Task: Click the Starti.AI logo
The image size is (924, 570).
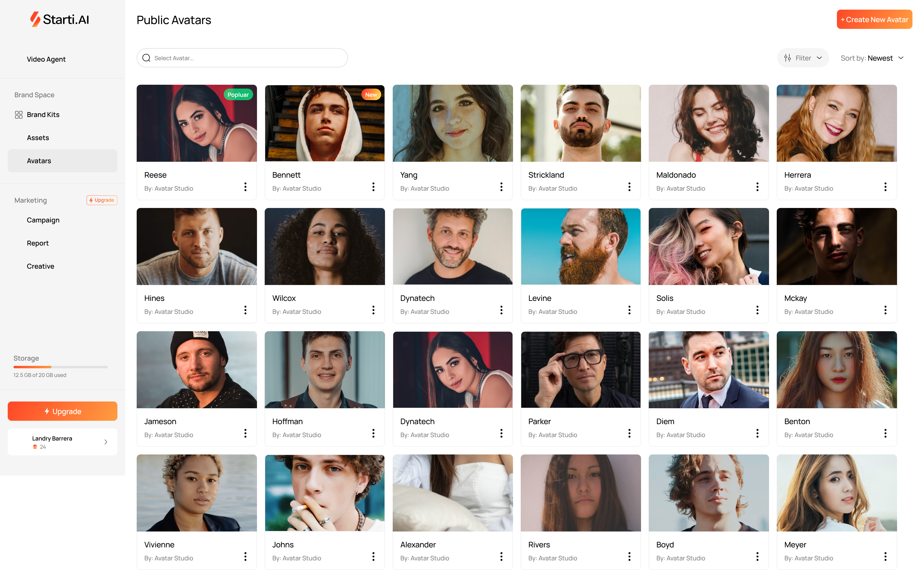Action: tap(59, 19)
